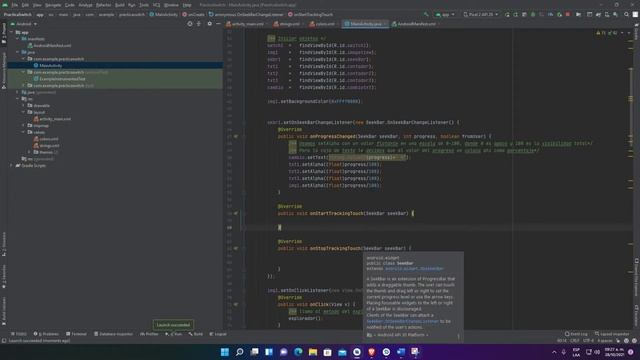Select opened file target icon in Project panel

click(x=190, y=24)
